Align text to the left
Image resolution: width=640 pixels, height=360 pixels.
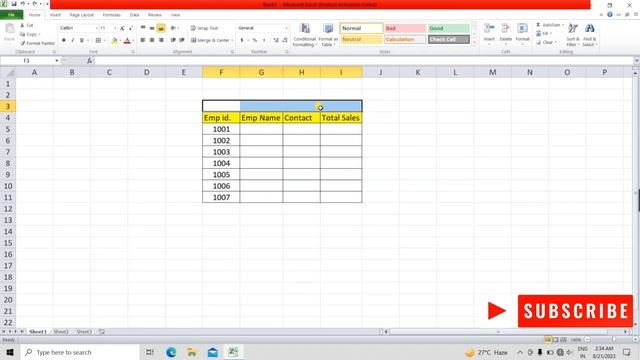[143, 40]
